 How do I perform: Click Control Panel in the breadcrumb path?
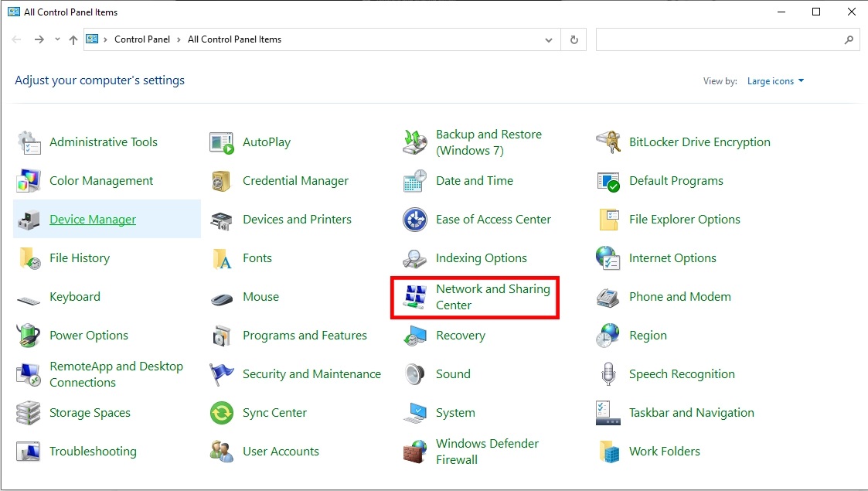(141, 39)
